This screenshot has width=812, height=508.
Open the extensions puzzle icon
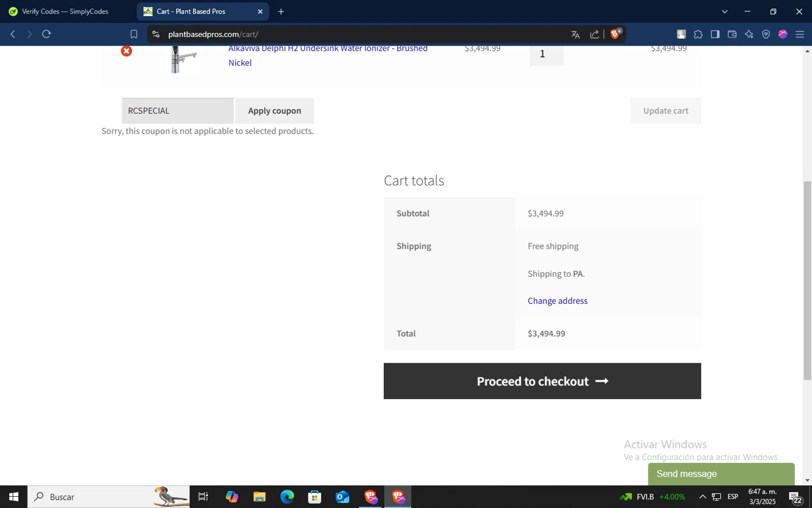698,34
